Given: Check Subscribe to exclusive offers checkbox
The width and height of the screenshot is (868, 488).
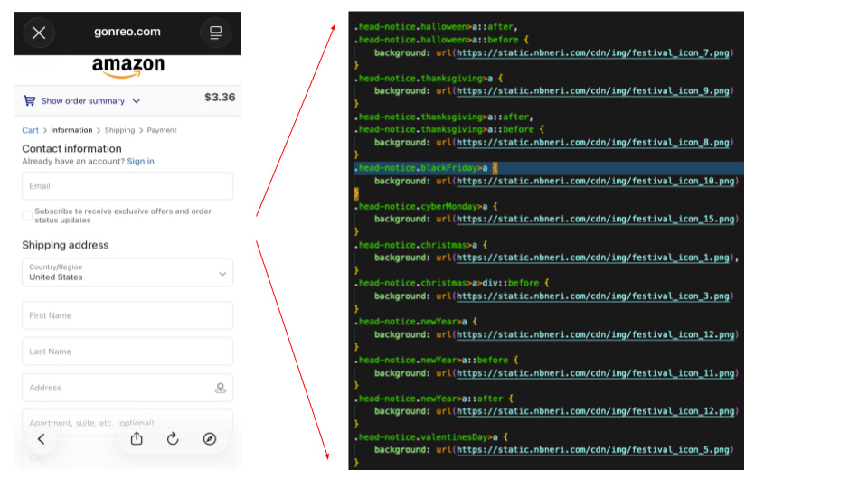Looking at the screenshot, I should [27, 215].
